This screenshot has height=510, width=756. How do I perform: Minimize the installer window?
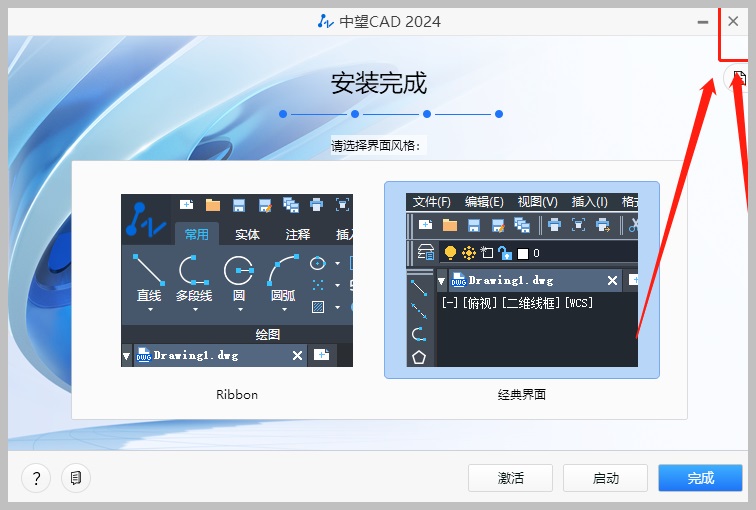click(x=701, y=21)
